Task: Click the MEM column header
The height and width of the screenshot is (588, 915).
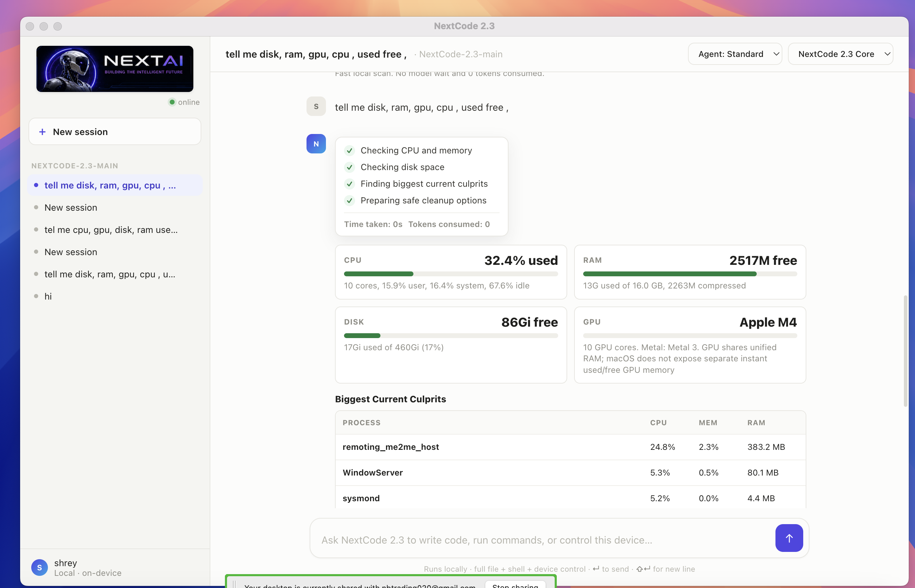Action: click(x=708, y=423)
